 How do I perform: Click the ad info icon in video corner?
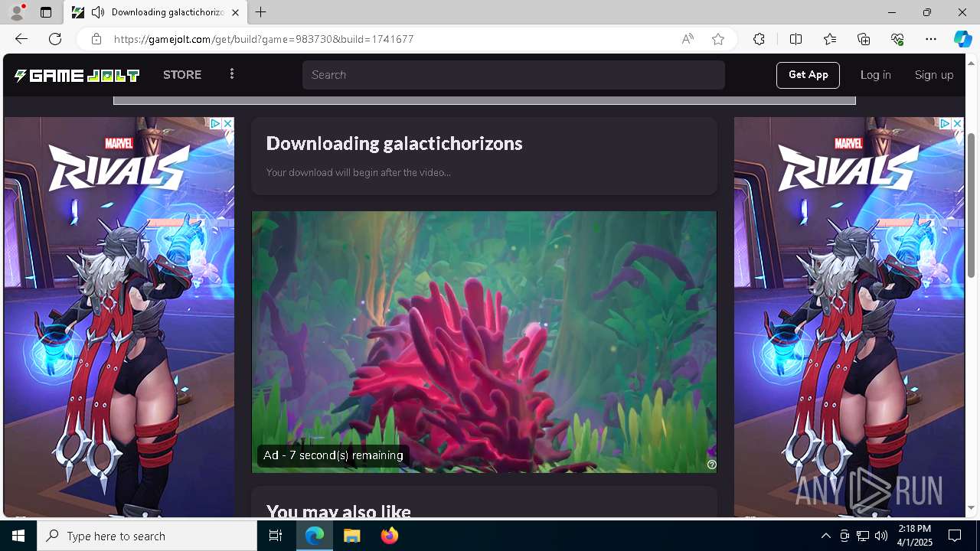click(711, 465)
